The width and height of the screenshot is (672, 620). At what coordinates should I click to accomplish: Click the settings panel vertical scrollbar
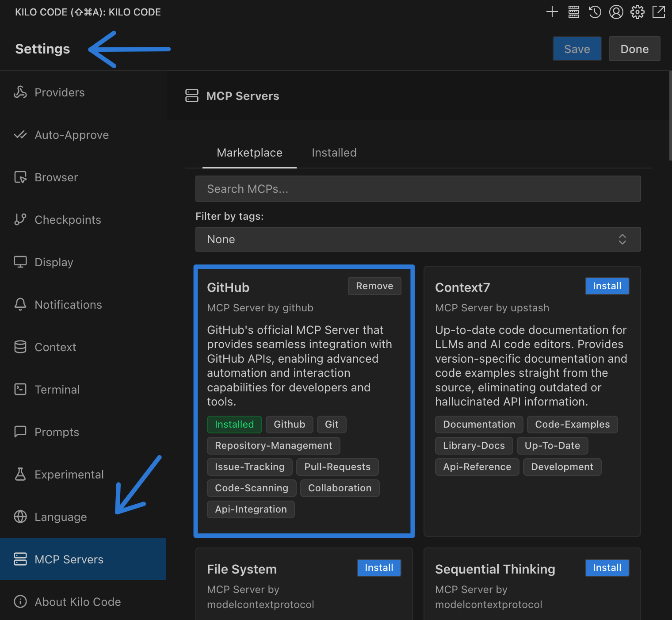670,116
